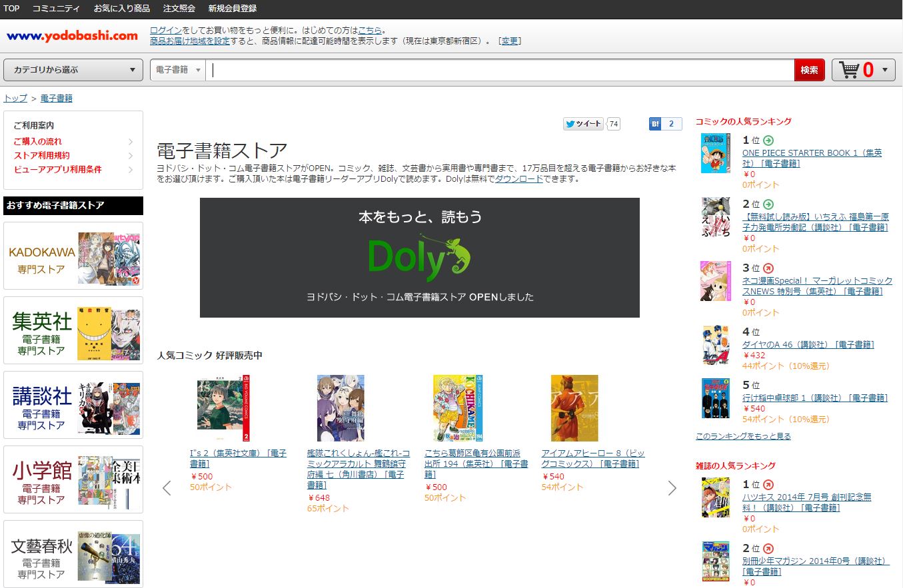Screen dimensions: 903x588
Task: Open the KADOKAWA 専門ストア banner
Action: coord(73,256)
